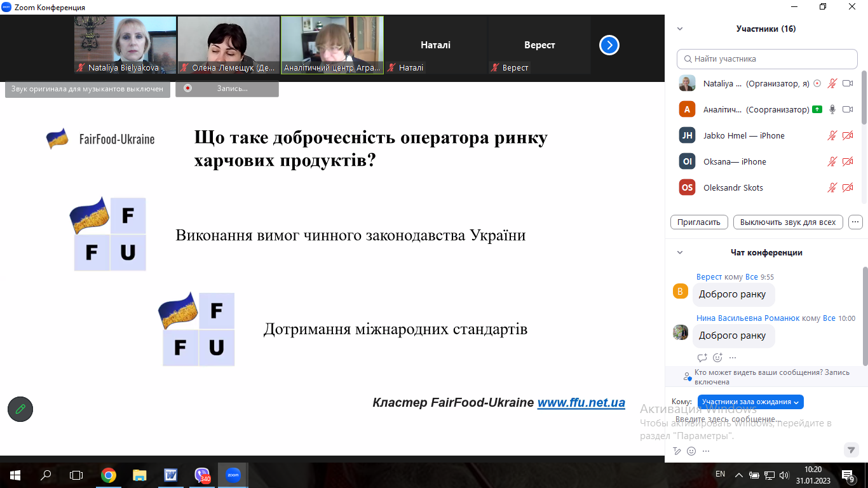The image size is (868, 488).
Task: Open the annotation pencil tool
Action: point(20,409)
